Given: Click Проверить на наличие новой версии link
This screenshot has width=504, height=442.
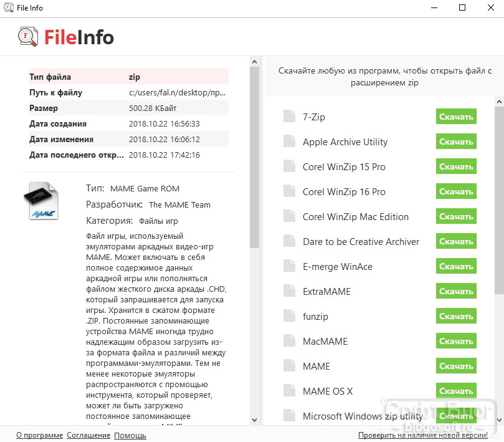Looking at the screenshot, I should [422, 435].
